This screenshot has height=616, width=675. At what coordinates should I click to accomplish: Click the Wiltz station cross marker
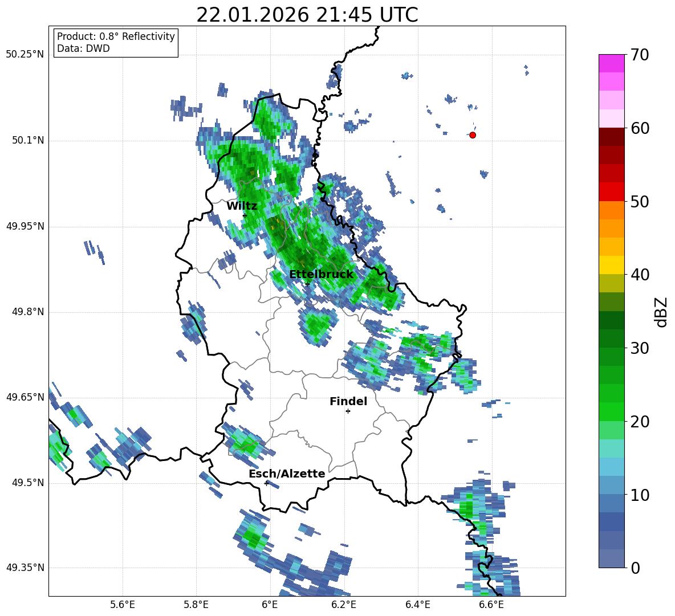[x=245, y=215]
